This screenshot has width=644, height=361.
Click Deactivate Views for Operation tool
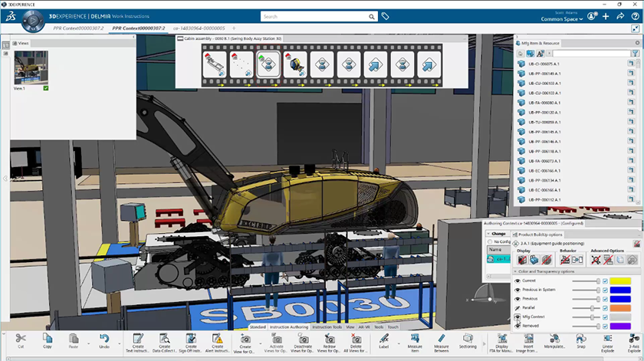(x=303, y=343)
